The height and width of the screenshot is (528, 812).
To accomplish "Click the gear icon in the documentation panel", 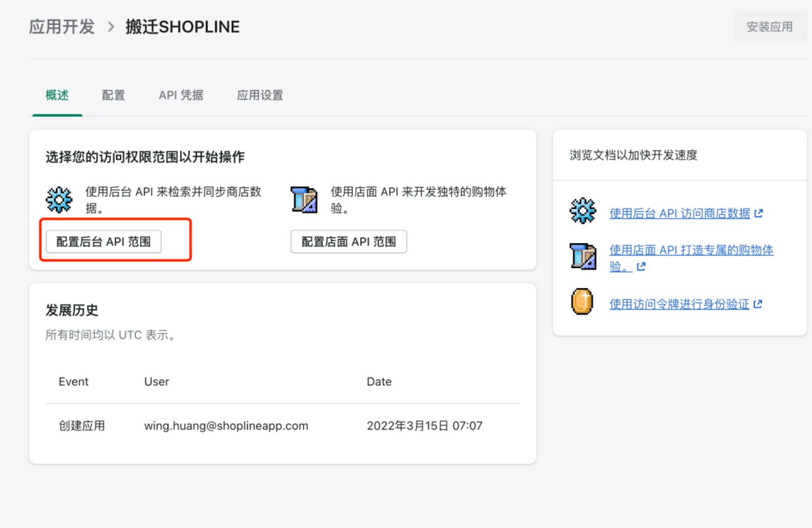I will coord(583,211).
